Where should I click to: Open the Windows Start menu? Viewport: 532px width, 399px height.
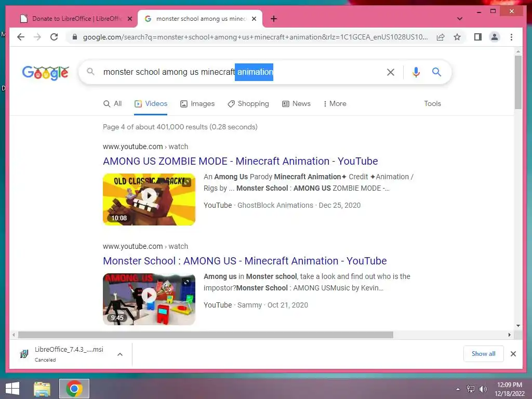coord(12,389)
